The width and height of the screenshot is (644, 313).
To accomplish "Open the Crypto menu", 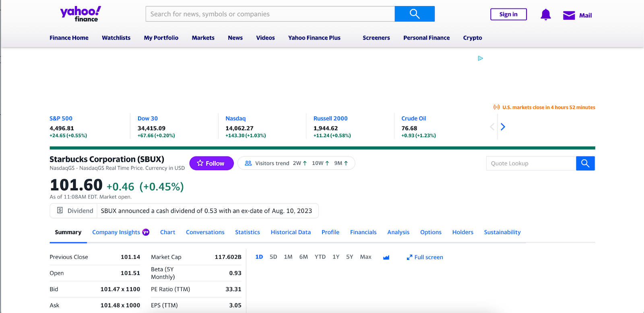I will point(473,38).
